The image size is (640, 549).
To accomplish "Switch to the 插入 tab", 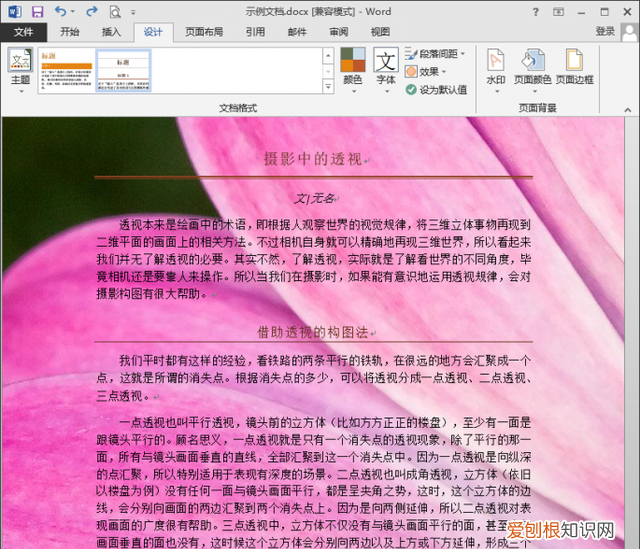I will click(x=111, y=32).
